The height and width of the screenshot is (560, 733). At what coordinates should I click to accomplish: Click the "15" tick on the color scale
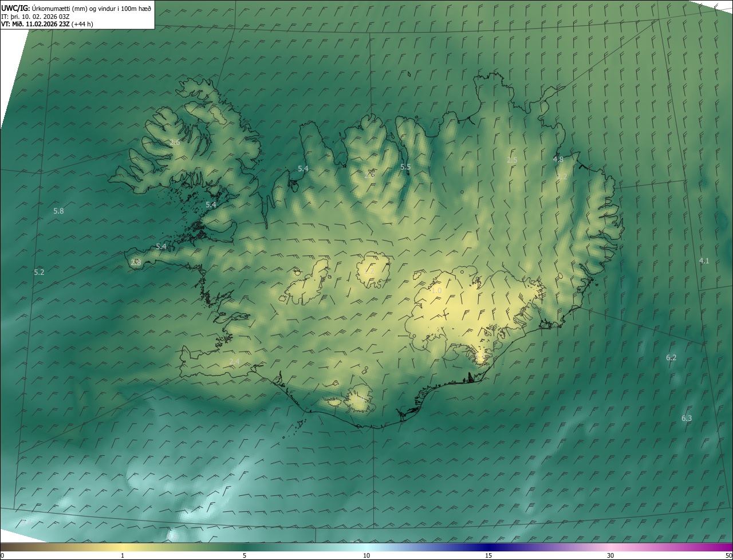pyautogui.click(x=488, y=555)
